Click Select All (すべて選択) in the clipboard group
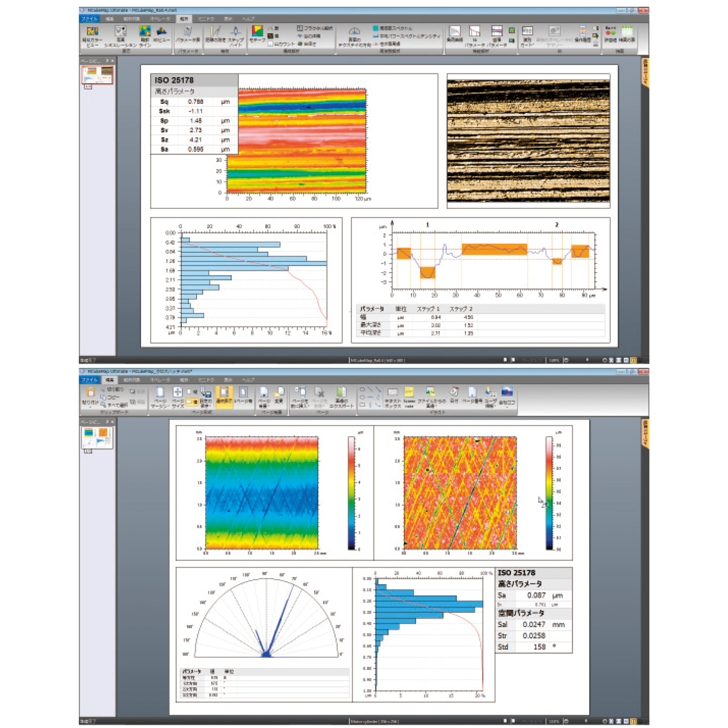The height and width of the screenshot is (728, 728). click(x=115, y=405)
